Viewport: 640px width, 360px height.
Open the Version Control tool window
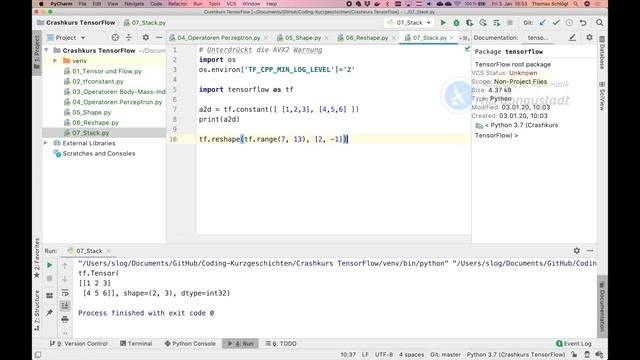pos(78,344)
